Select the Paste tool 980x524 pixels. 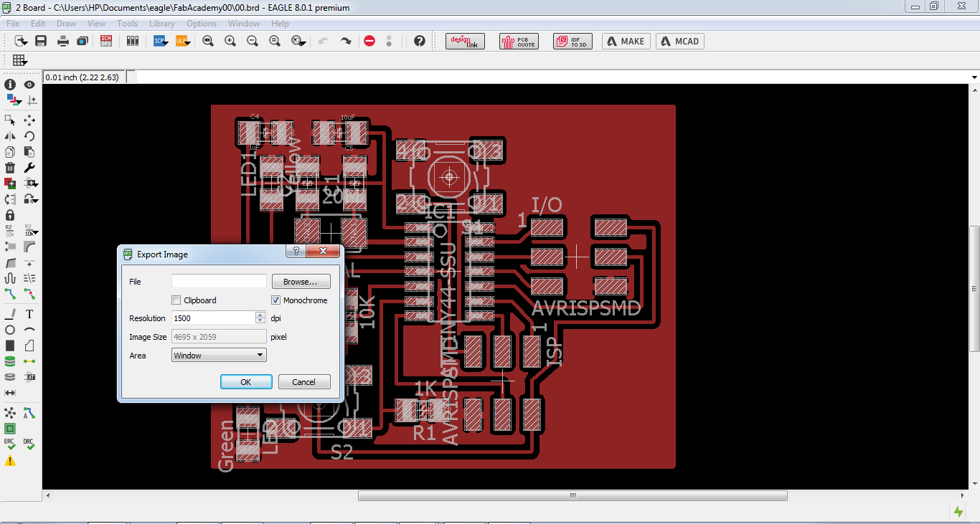tap(29, 151)
